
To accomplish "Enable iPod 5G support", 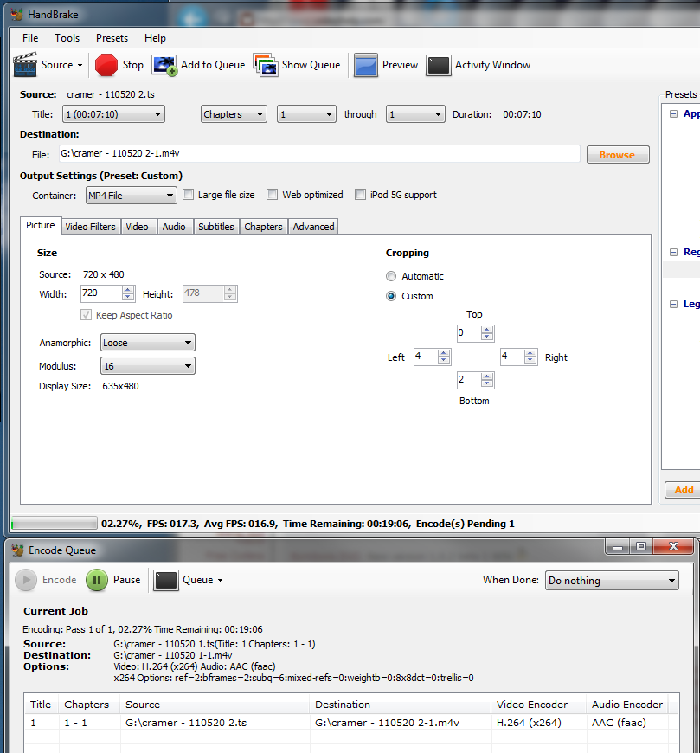I will click(360, 195).
